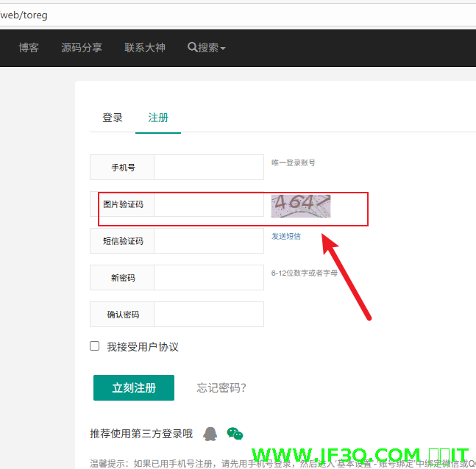
Task: Click the magnifier icon beside 搜索
Action: [x=192, y=48]
